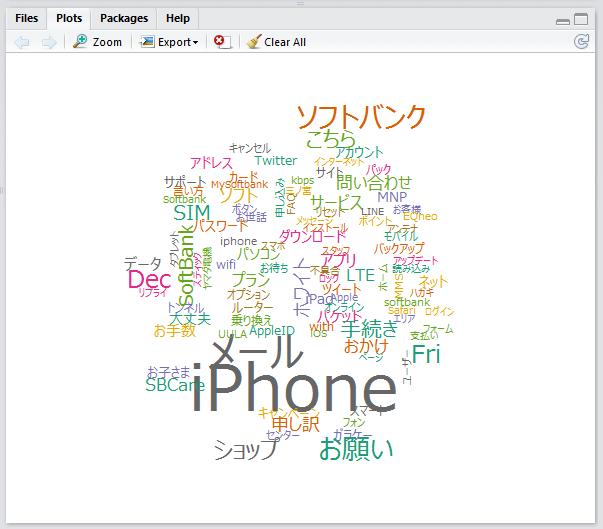Image resolution: width=603 pixels, height=529 pixels.
Task: Clear All plots with broom button
Action: 276,42
